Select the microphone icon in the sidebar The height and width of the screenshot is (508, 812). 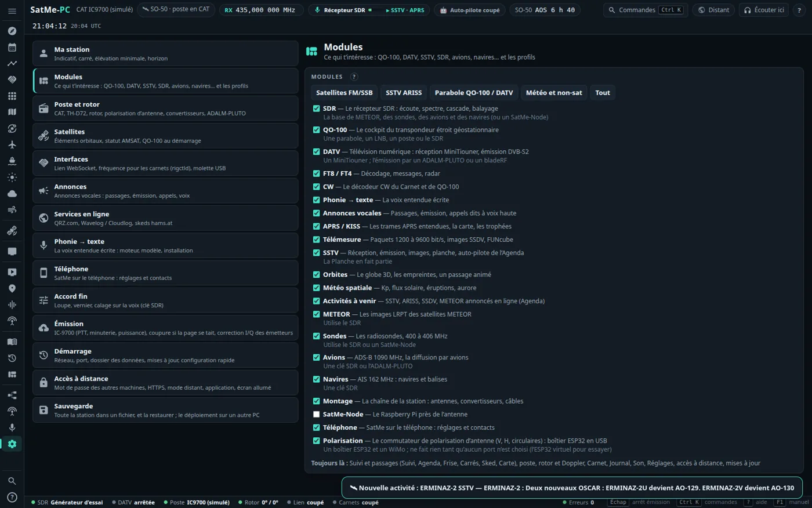tap(12, 427)
